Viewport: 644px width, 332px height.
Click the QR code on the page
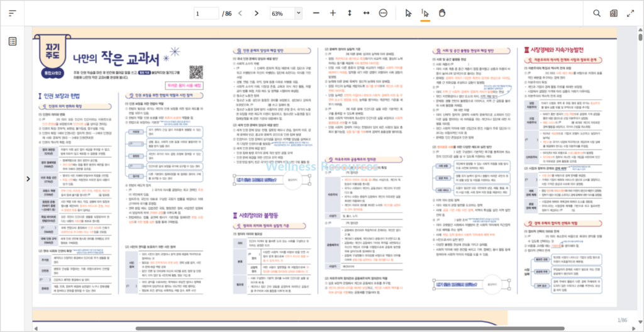196,72
